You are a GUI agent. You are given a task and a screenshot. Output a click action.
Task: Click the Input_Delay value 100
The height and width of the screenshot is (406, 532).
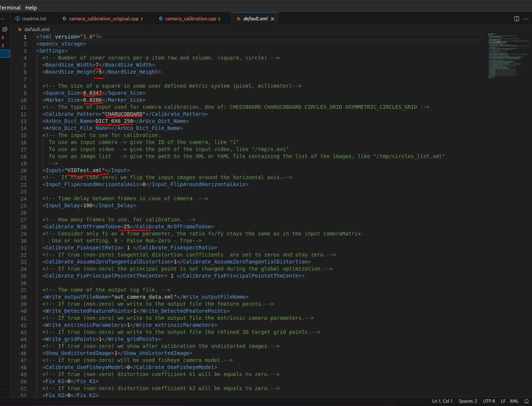88,206
